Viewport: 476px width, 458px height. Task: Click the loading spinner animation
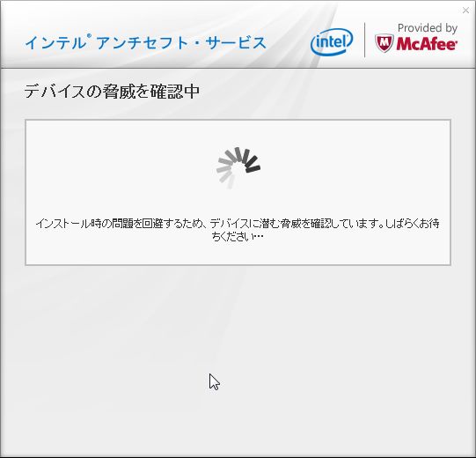click(238, 167)
